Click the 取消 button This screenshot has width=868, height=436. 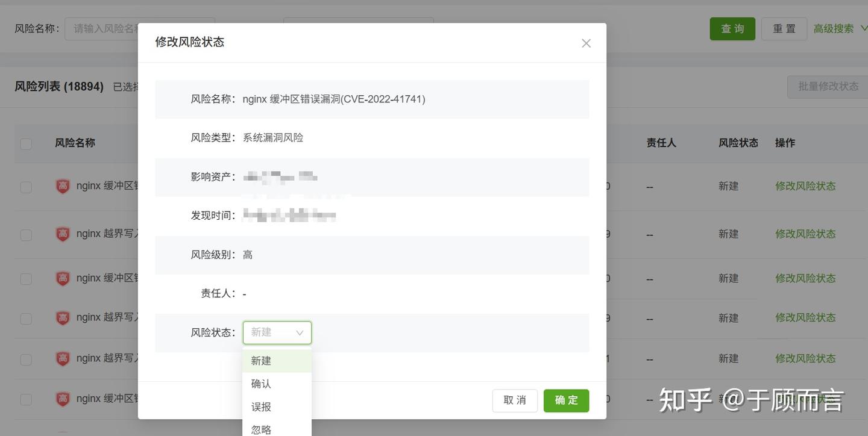click(x=515, y=400)
